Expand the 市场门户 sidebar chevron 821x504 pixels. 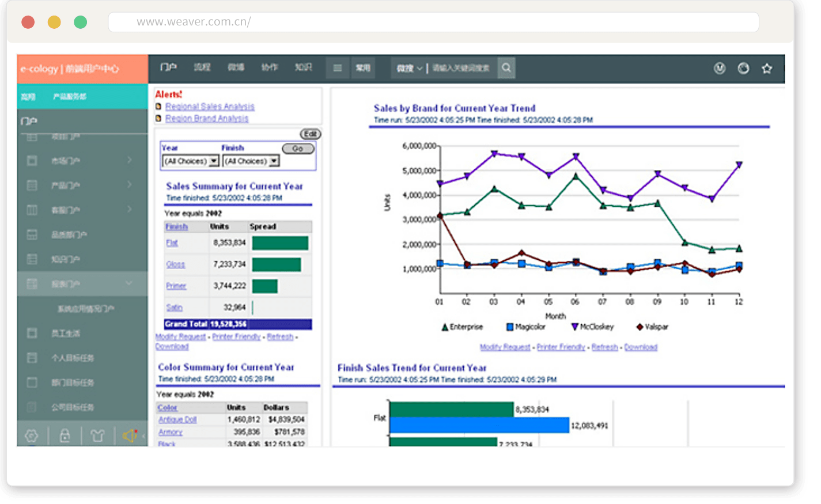coord(129,160)
